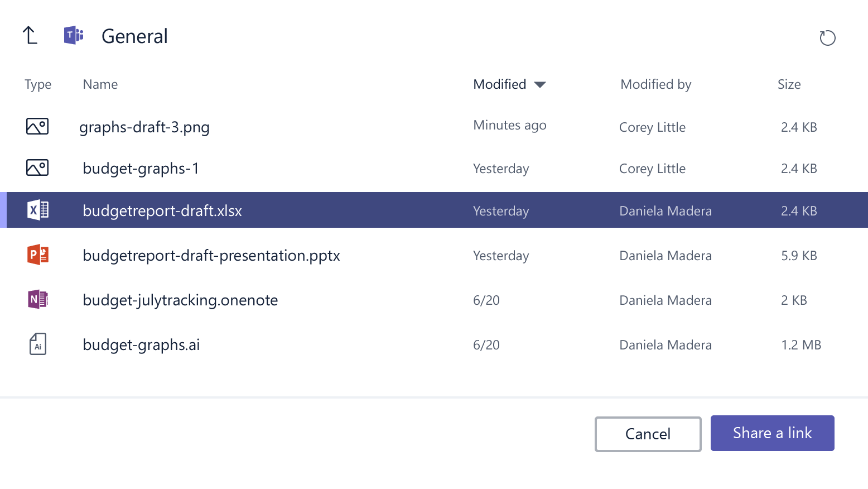Click the Illustrator file icon for budget-graphs.ai
The image size is (868, 489).
point(37,344)
